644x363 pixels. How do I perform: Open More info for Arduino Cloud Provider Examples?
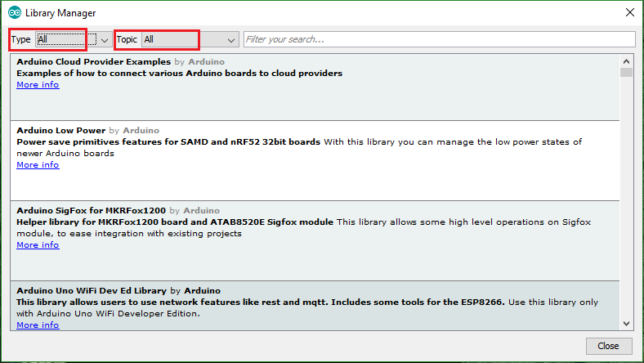(x=38, y=85)
